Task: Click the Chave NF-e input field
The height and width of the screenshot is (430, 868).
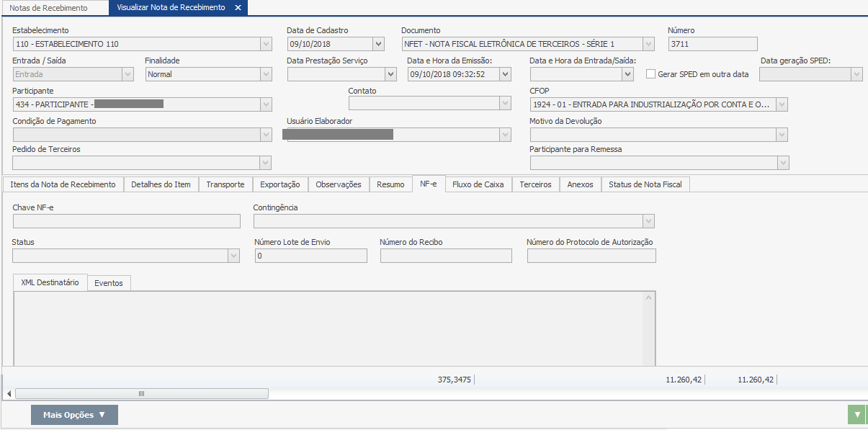Action: (x=126, y=221)
